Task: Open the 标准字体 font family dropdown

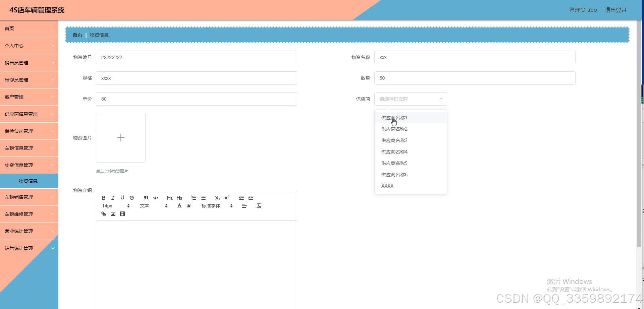Action: click(x=217, y=206)
